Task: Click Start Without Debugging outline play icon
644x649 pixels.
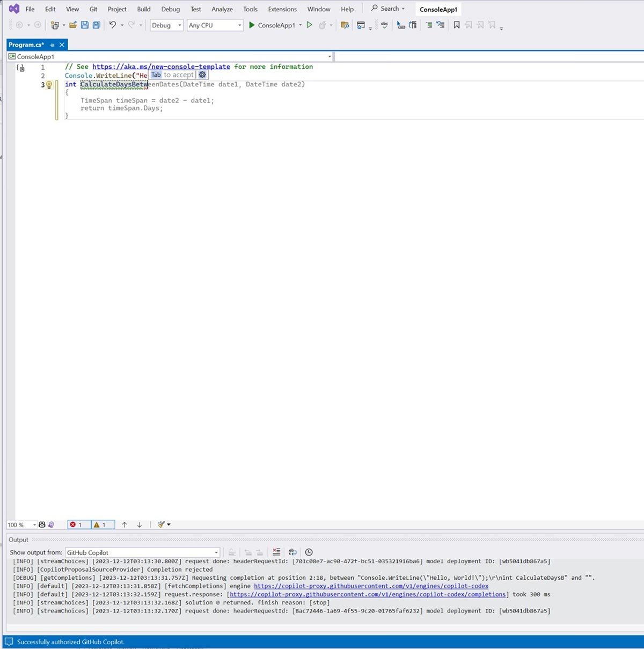Action: 310,25
